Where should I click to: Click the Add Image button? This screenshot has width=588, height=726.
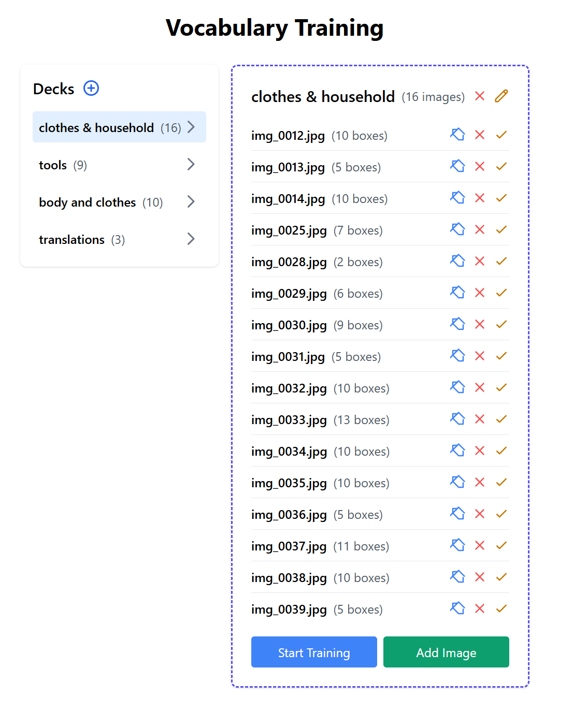pyautogui.click(x=446, y=652)
